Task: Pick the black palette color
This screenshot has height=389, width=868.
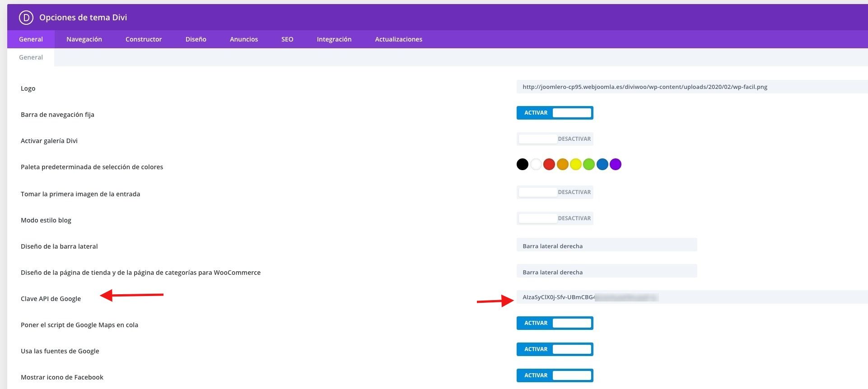Action: [523, 164]
